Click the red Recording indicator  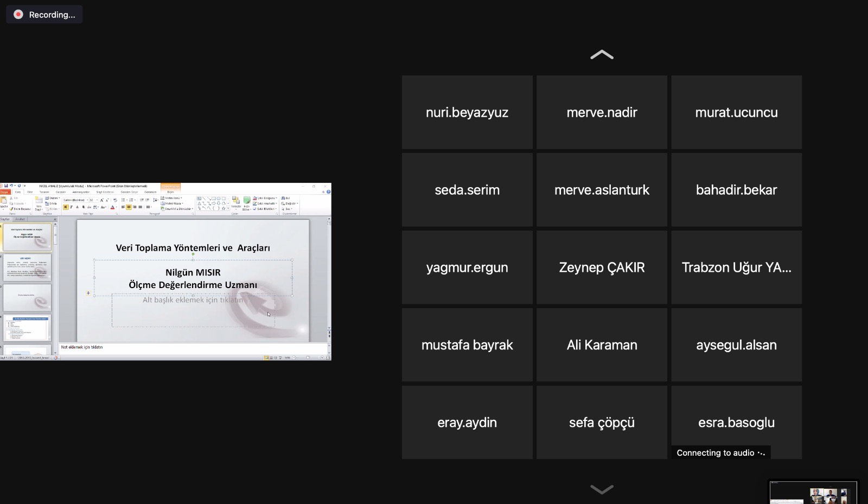click(x=18, y=15)
